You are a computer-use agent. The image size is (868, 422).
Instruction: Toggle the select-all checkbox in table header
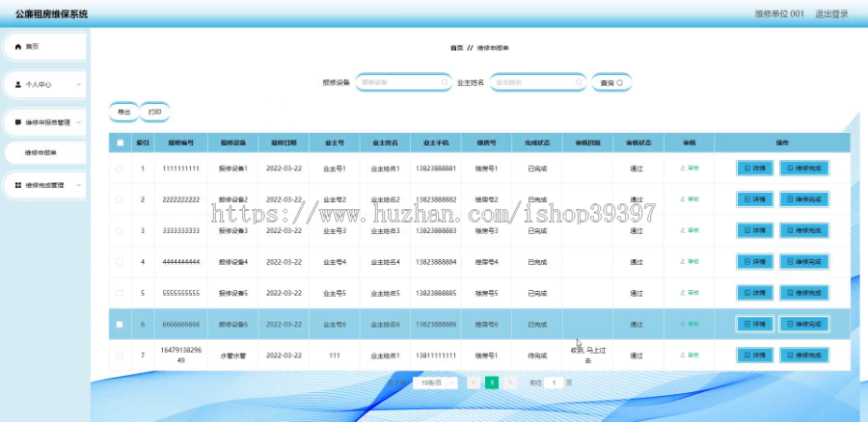[x=121, y=143]
